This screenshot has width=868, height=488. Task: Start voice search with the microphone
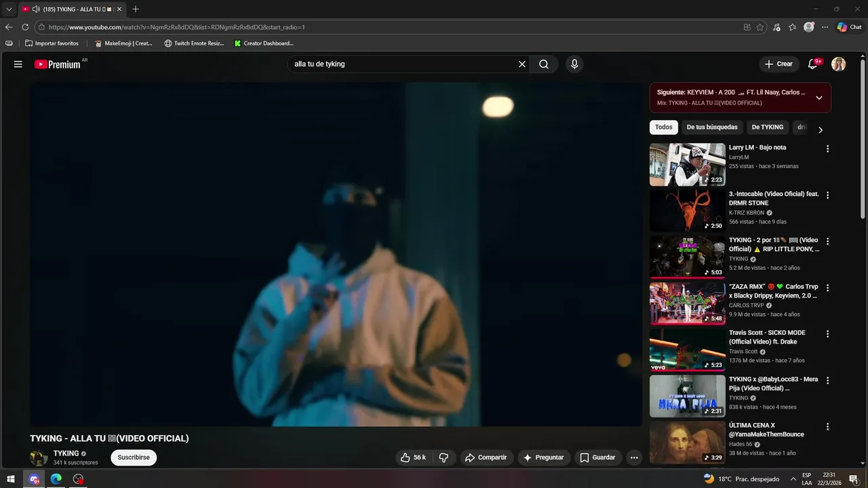(574, 64)
